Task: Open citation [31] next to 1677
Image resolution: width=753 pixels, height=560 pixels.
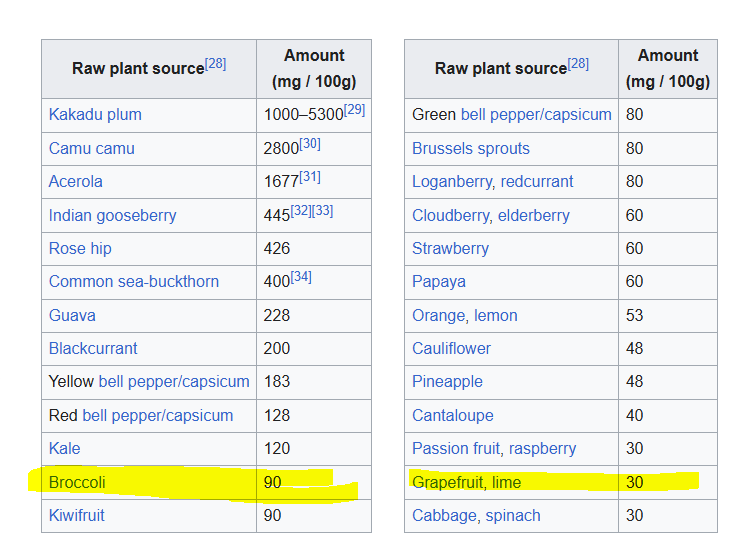Action: [310, 177]
